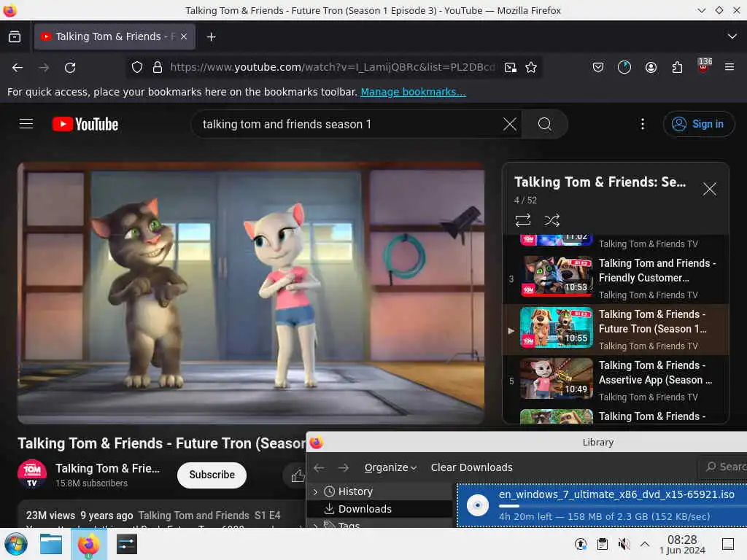Focus the Firefox address bar
747x560 pixels.
[x=333, y=68]
